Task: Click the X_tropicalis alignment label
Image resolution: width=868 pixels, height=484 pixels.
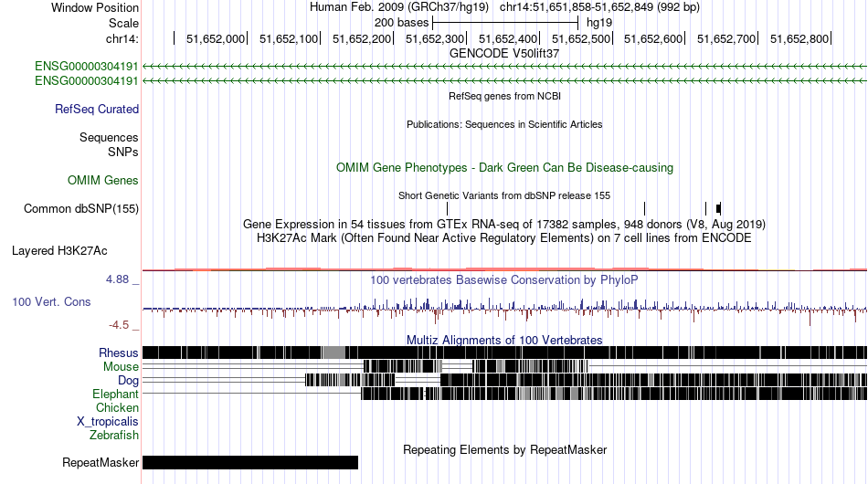Action: tap(108, 422)
